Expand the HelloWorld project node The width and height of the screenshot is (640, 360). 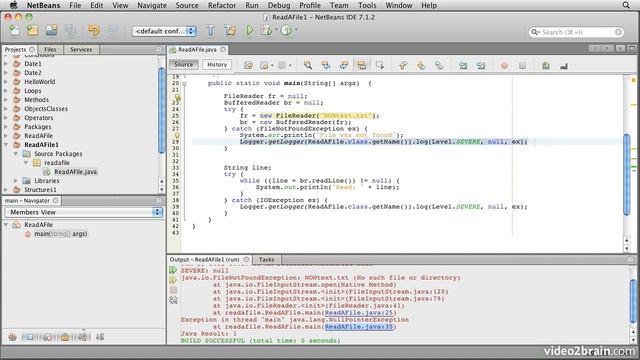pyautogui.click(x=6, y=82)
